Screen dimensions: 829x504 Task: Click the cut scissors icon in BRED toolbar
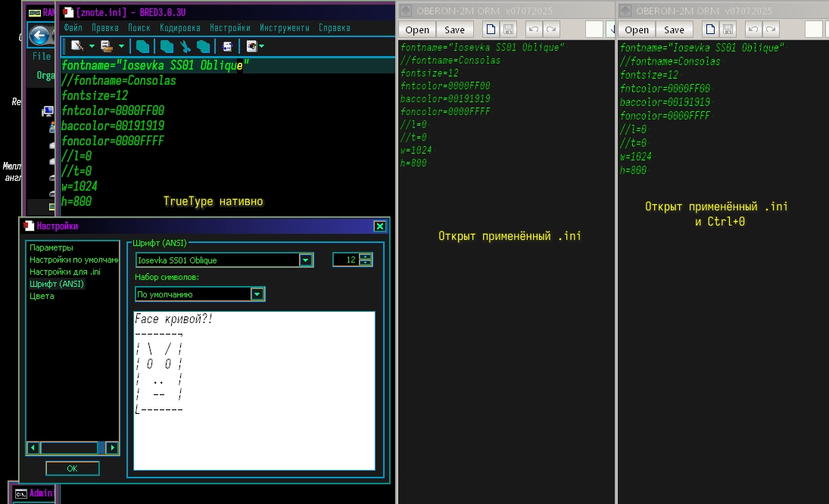pyautogui.click(x=185, y=46)
